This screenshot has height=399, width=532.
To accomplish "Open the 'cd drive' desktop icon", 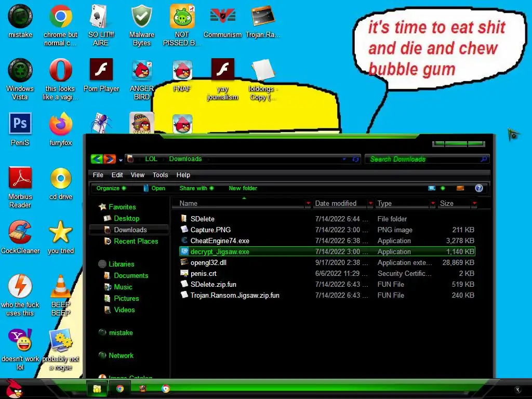I will [x=61, y=183].
